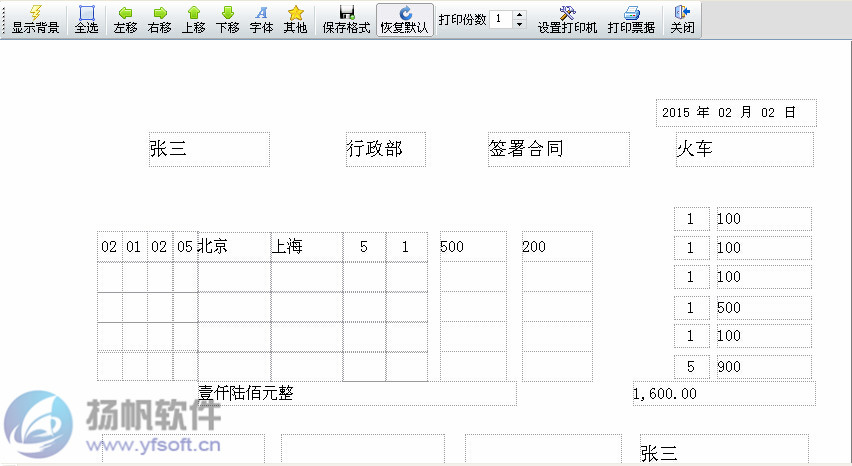Open 设置打印机 printer setup

(x=567, y=19)
